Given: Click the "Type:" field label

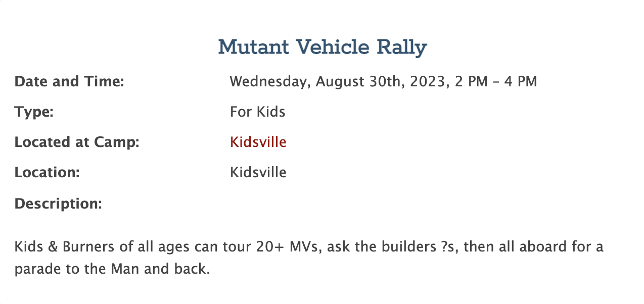Looking at the screenshot, I should [x=34, y=112].
